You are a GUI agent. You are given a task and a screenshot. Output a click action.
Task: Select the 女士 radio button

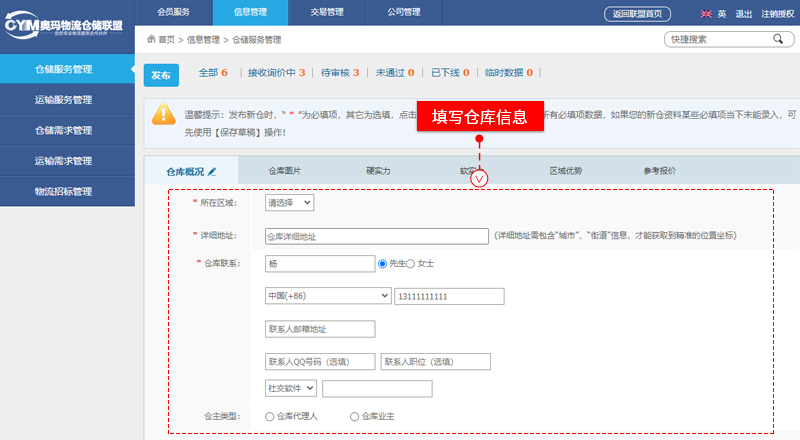(x=410, y=264)
